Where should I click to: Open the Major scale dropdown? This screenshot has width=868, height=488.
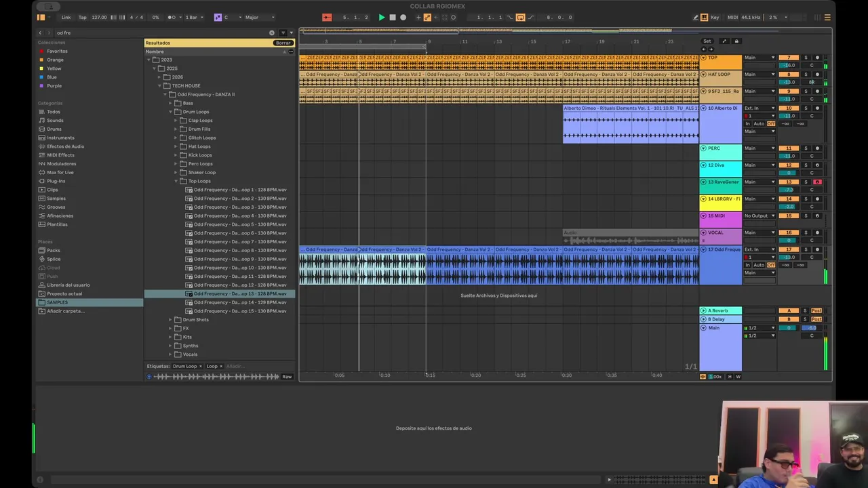(260, 18)
